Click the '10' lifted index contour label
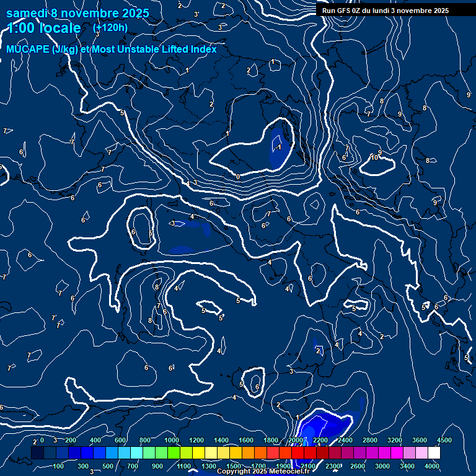This screenshot has height=476, width=476. 374,157
